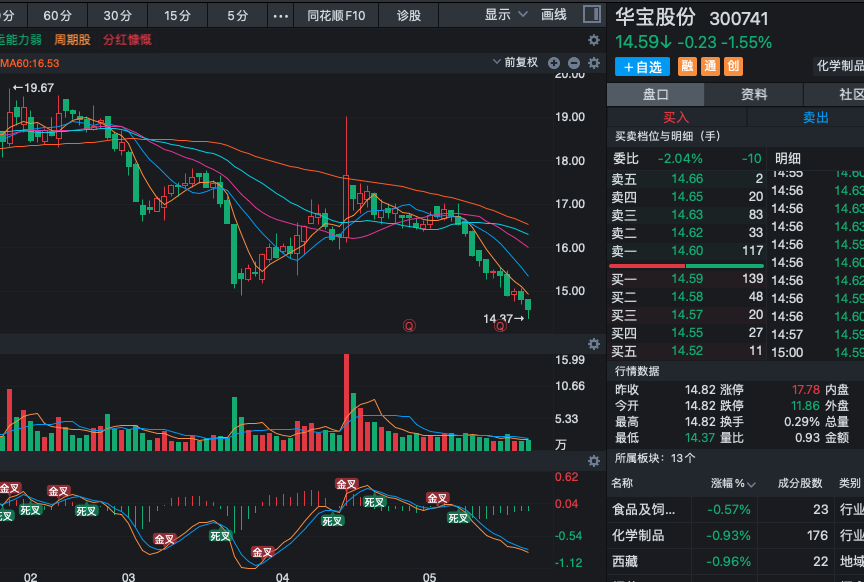
Task: Open the more periods '···' button
Action: [280, 15]
